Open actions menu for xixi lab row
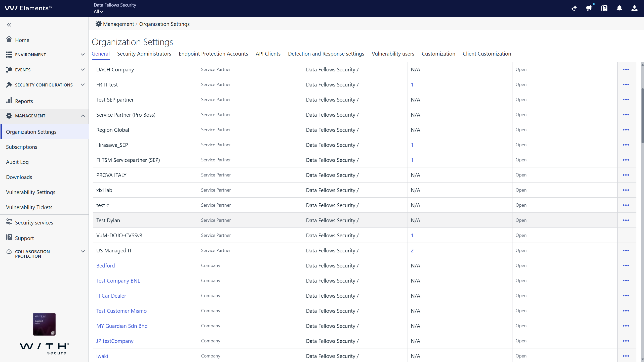The height and width of the screenshot is (362, 644). click(x=626, y=190)
